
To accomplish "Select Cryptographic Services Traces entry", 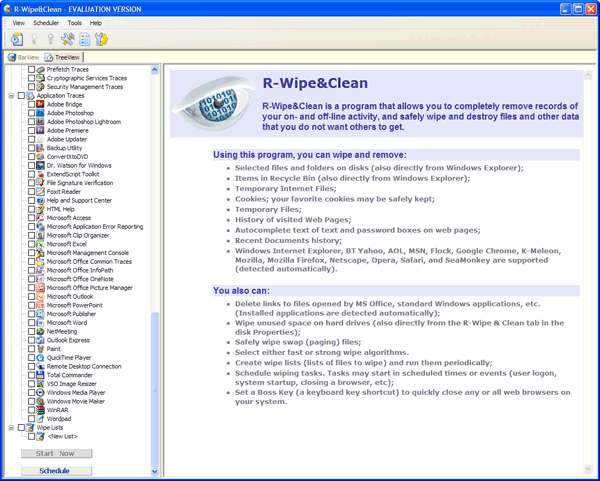I will click(87, 78).
